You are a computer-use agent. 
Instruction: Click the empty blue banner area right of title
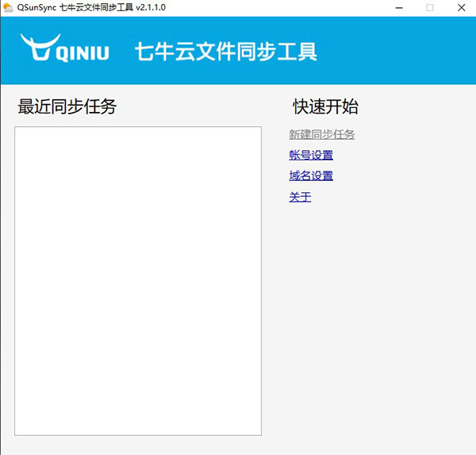(397, 52)
